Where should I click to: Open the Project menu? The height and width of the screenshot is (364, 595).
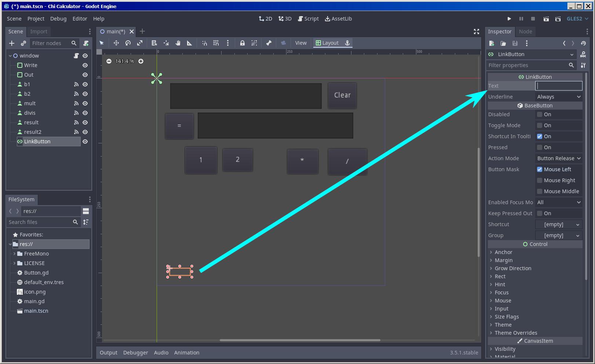pos(36,19)
